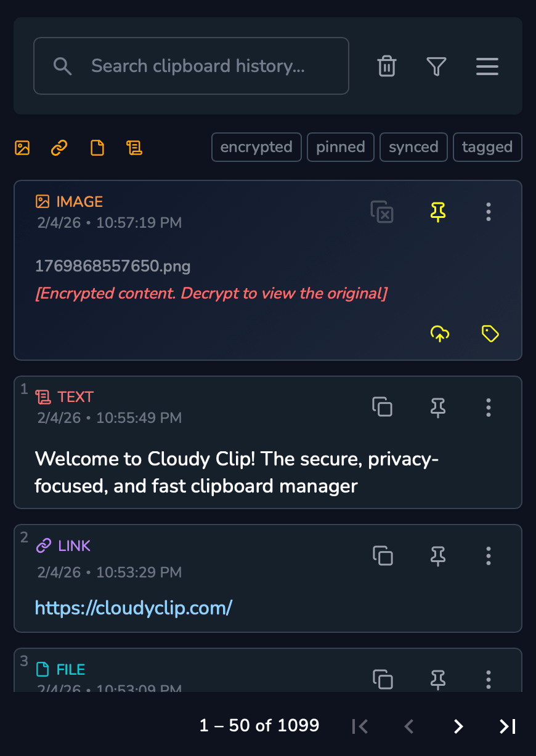Filter clips by file type icon

pyautogui.click(x=97, y=148)
